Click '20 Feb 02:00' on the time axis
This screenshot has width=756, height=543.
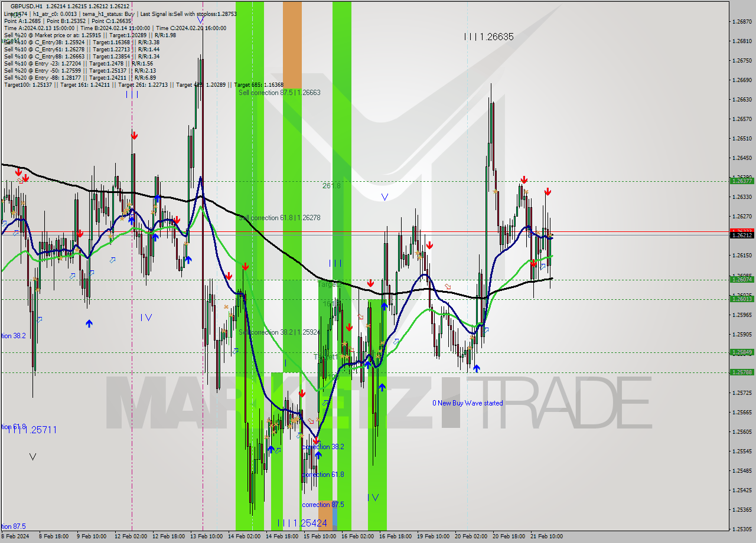coord(471,537)
